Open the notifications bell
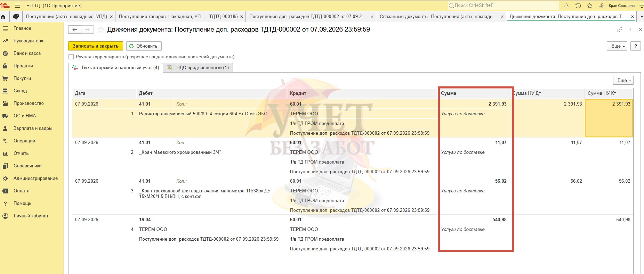 point(566,6)
